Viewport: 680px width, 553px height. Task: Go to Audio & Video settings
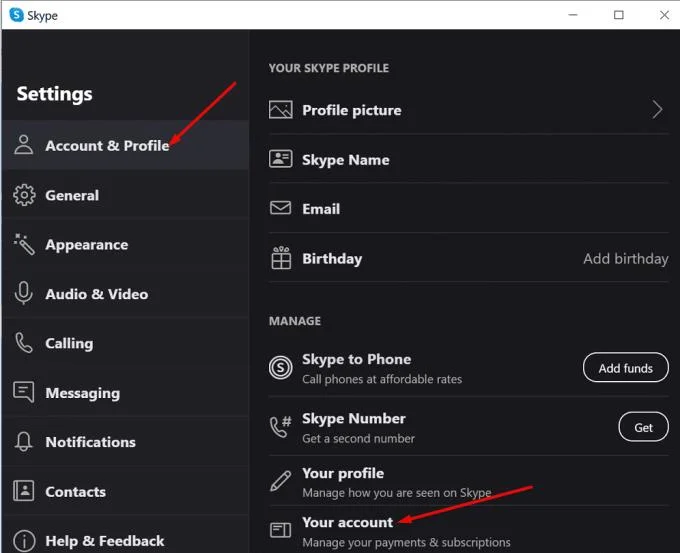(125, 294)
